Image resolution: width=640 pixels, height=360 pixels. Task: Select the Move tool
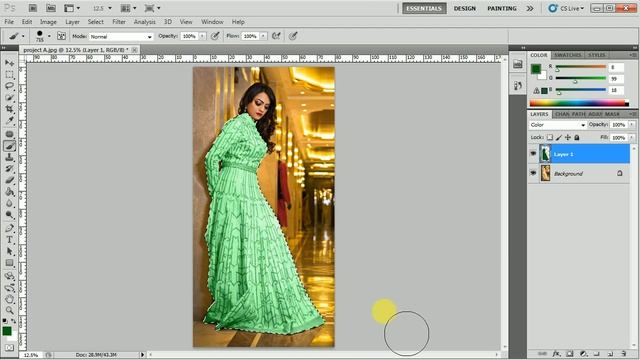tap(9, 63)
